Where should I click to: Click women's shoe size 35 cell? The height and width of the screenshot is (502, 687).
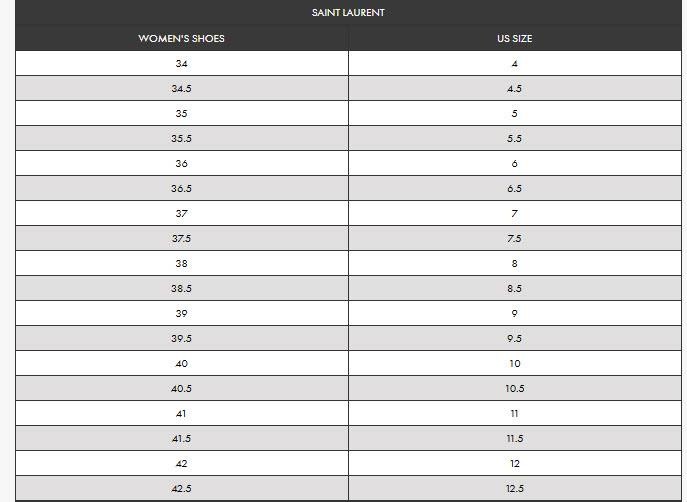tap(181, 114)
